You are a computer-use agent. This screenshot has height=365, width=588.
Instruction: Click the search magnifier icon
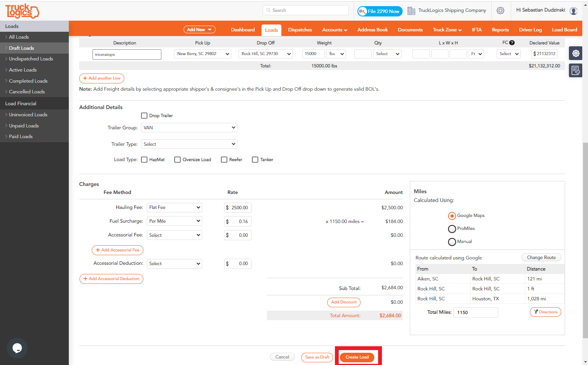(x=268, y=10)
